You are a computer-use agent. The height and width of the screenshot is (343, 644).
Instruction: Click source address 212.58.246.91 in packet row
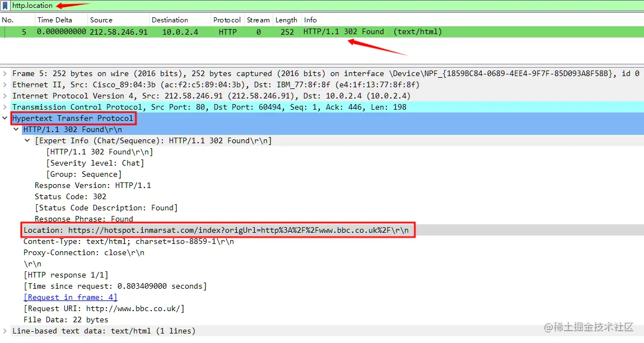coord(118,31)
